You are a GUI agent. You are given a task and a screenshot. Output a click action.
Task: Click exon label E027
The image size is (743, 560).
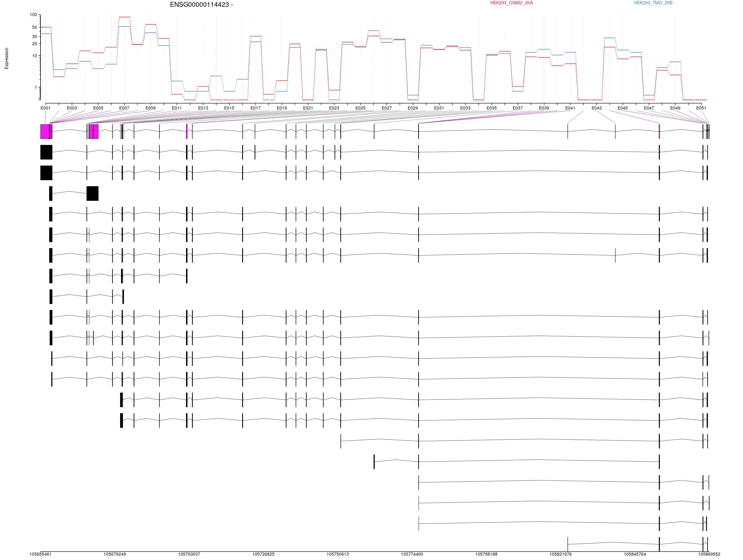387,108
